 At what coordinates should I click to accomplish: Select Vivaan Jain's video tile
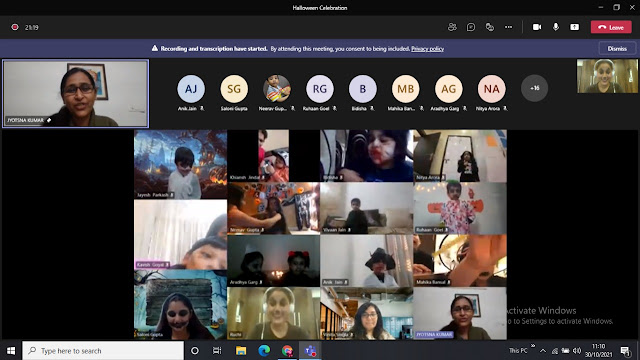pyautogui.click(x=367, y=208)
